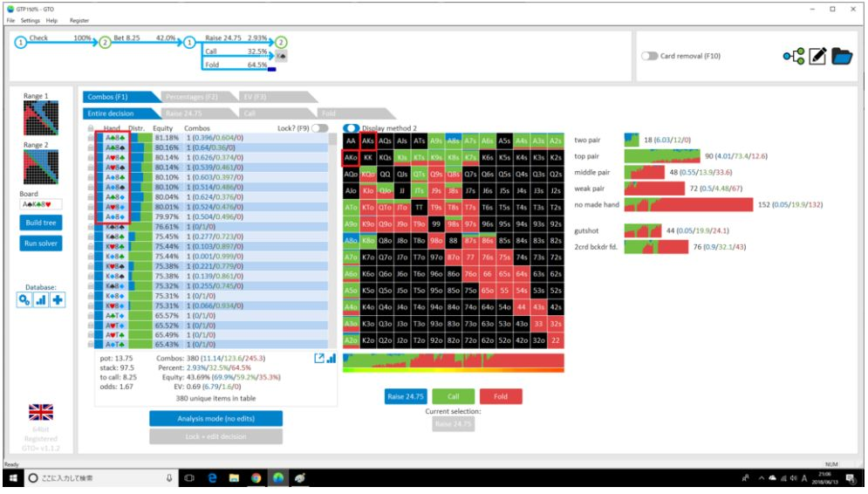Open the export popup arrow icon
The height and width of the screenshot is (494, 868).
[319, 359]
